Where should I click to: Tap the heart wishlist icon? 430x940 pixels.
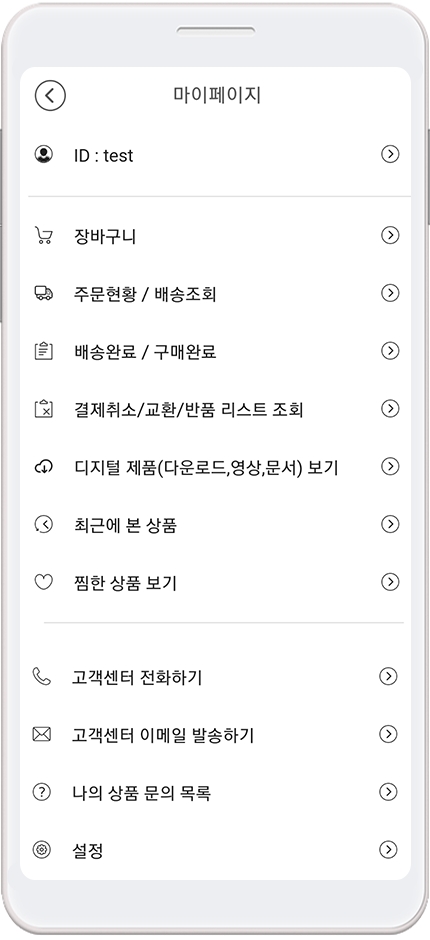pos(43,582)
